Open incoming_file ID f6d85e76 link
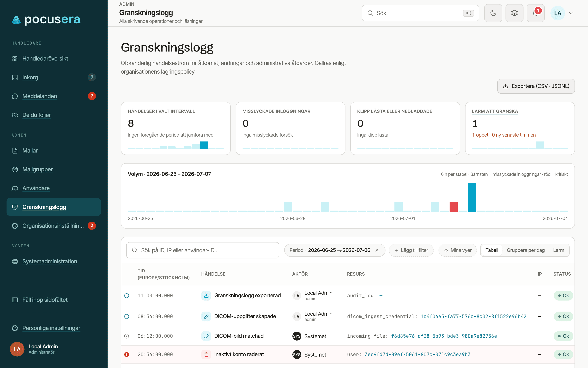Image resolution: width=588 pixels, height=368 pixels. click(444, 336)
